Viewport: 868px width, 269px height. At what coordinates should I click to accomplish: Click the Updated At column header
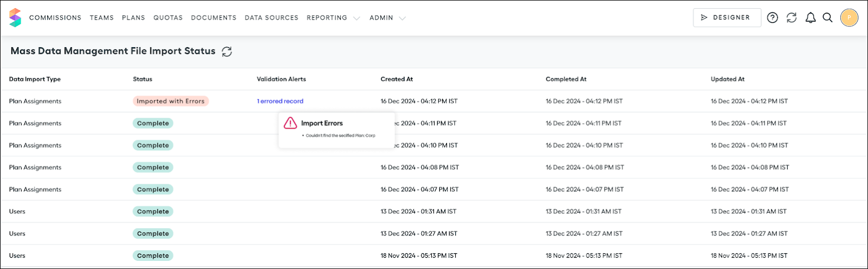click(727, 79)
